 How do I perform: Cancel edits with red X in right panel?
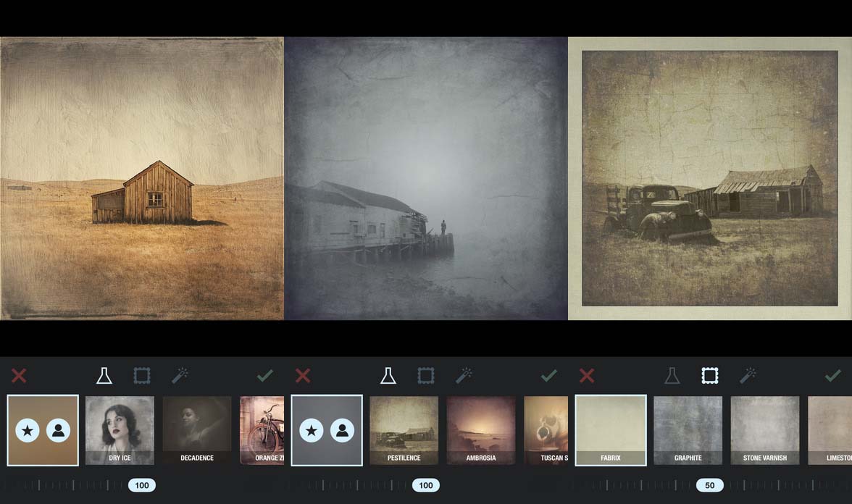point(587,375)
